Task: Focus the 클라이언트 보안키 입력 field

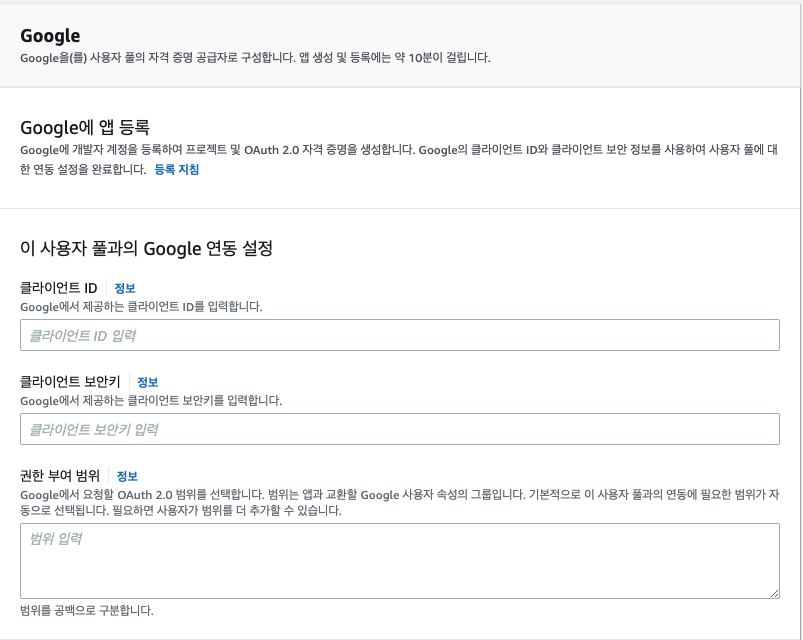Action: (x=400, y=429)
